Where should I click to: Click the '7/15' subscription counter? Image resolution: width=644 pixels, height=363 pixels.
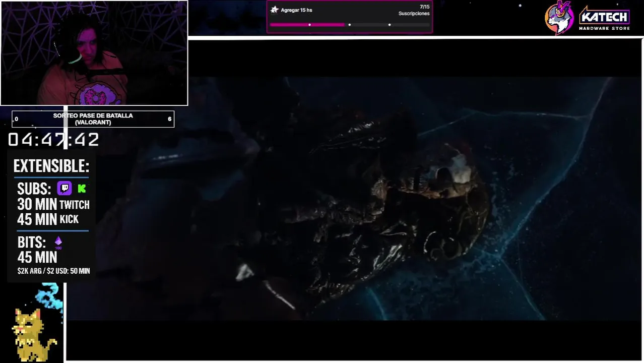tap(424, 7)
